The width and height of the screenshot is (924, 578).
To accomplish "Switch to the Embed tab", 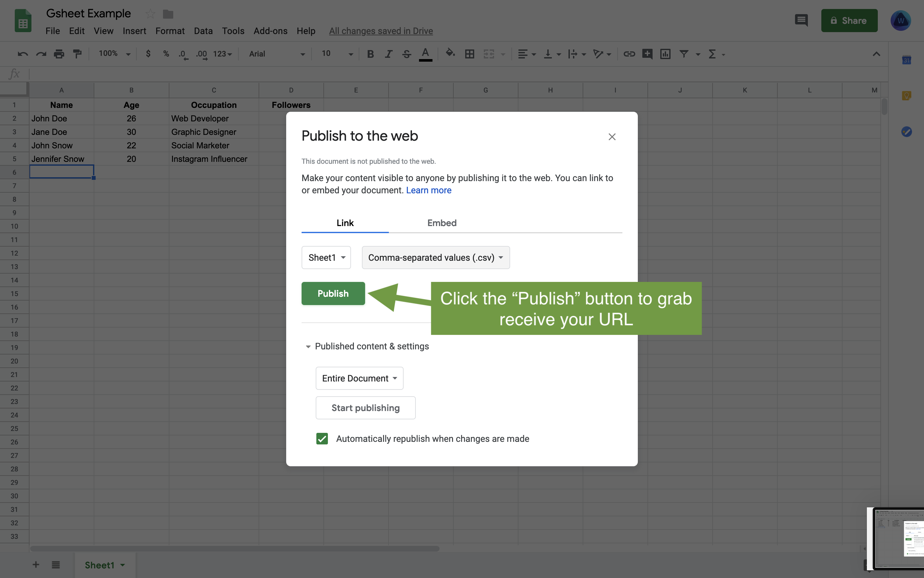I will 442,223.
